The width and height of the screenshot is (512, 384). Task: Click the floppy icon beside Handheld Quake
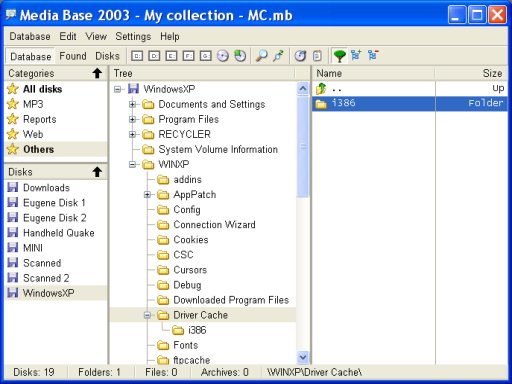click(x=13, y=232)
